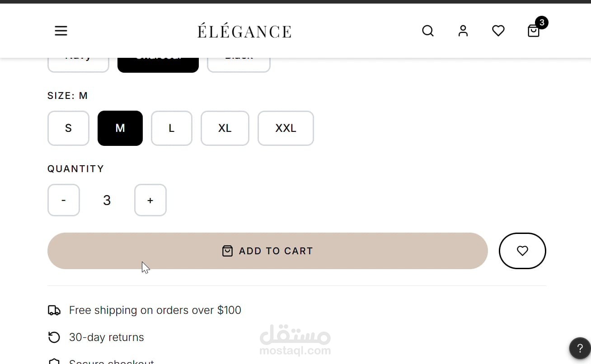This screenshot has height=364, width=591.
Task: Increase quantity with plus button
Action: (x=150, y=200)
